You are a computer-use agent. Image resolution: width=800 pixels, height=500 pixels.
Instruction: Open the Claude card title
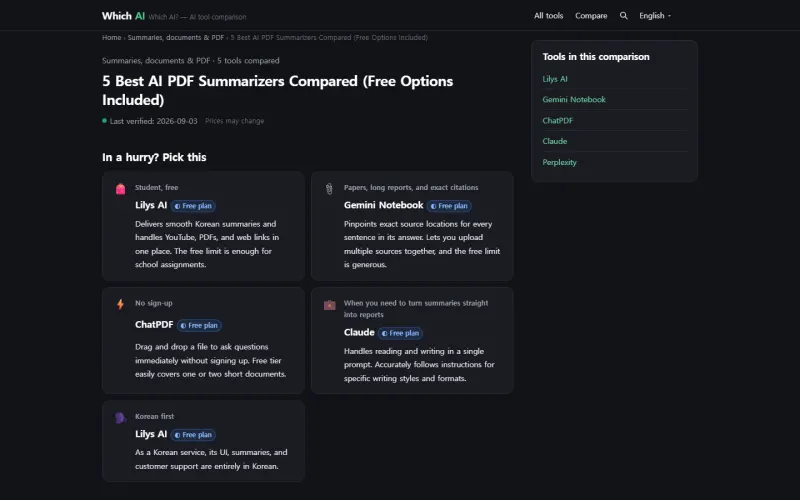pos(359,332)
